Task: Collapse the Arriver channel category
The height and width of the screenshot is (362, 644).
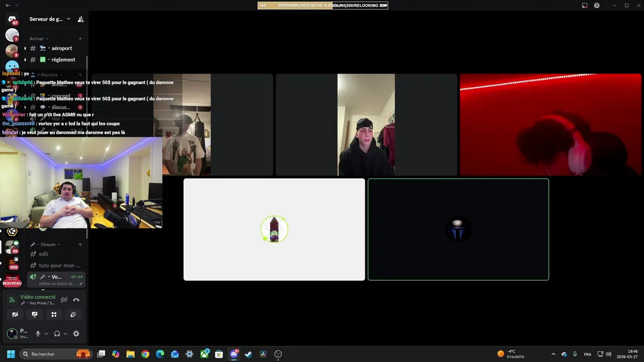Action: tap(39, 39)
